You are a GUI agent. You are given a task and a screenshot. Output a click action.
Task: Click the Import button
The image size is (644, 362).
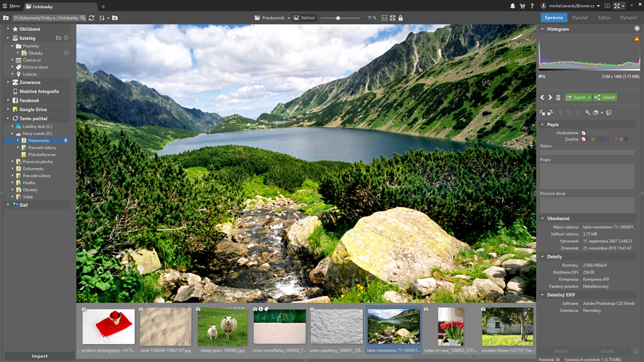pos(39,356)
